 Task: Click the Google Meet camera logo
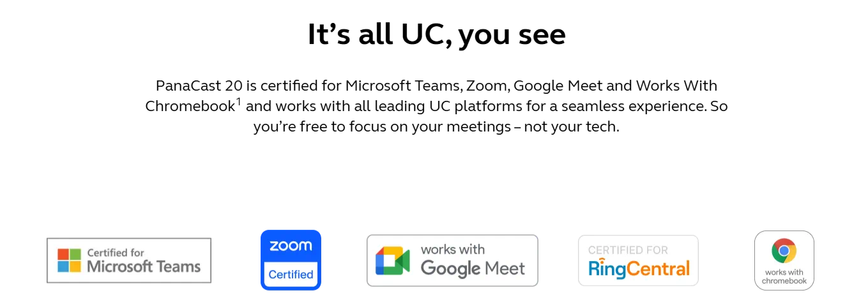(x=392, y=260)
